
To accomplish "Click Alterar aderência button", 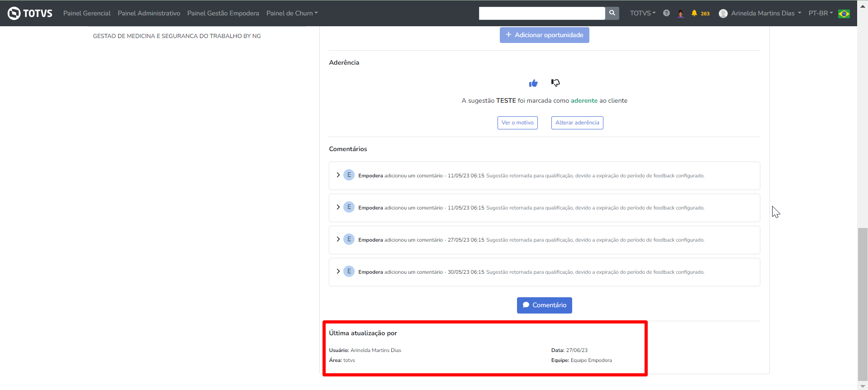I will tap(577, 123).
